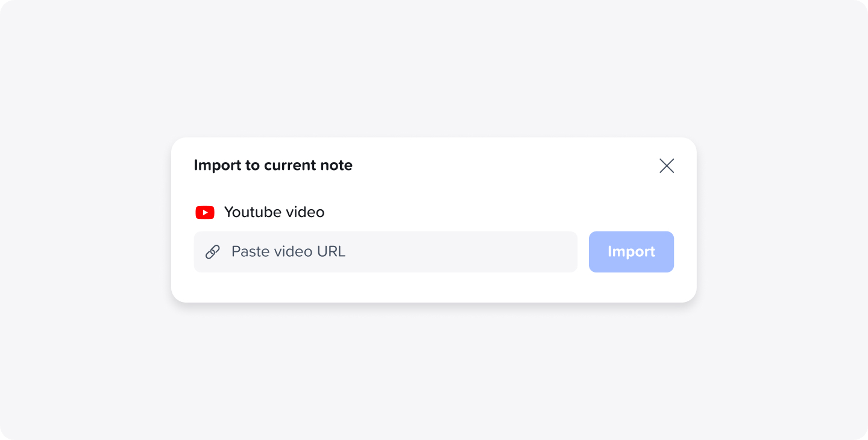
Task: Select the chain link icon in the URL field
Action: [x=212, y=252]
